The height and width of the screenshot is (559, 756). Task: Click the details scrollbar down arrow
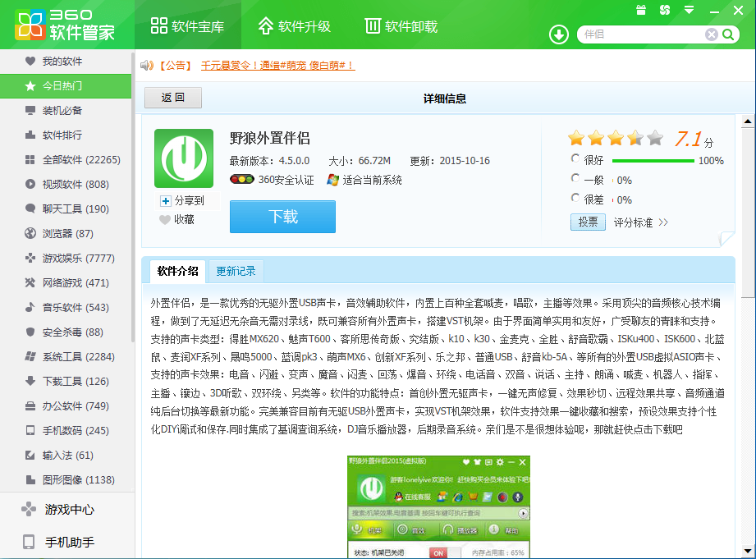click(748, 550)
